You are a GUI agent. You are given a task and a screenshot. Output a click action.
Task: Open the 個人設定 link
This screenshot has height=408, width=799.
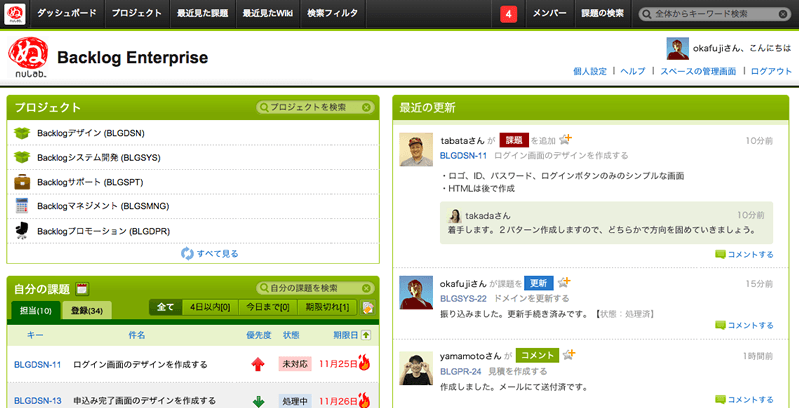point(590,71)
